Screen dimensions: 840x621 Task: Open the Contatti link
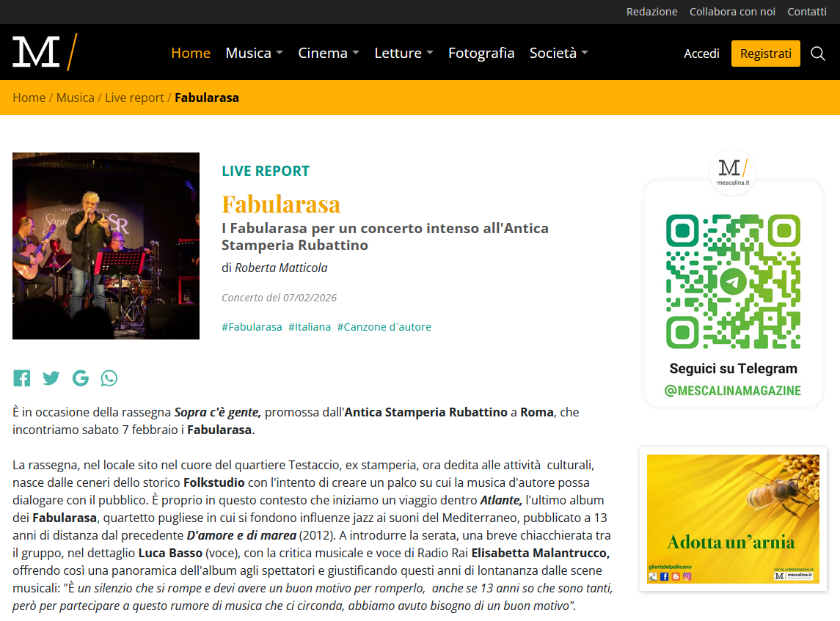[807, 12]
